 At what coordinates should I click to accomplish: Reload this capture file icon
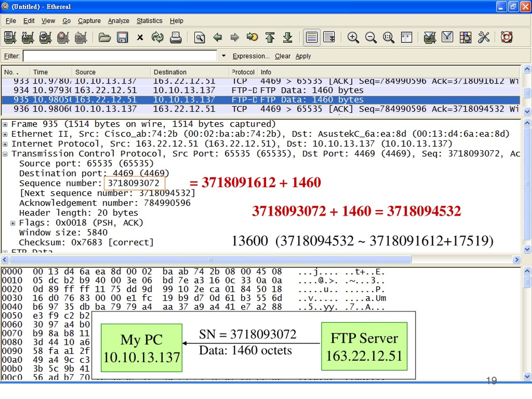(x=158, y=37)
